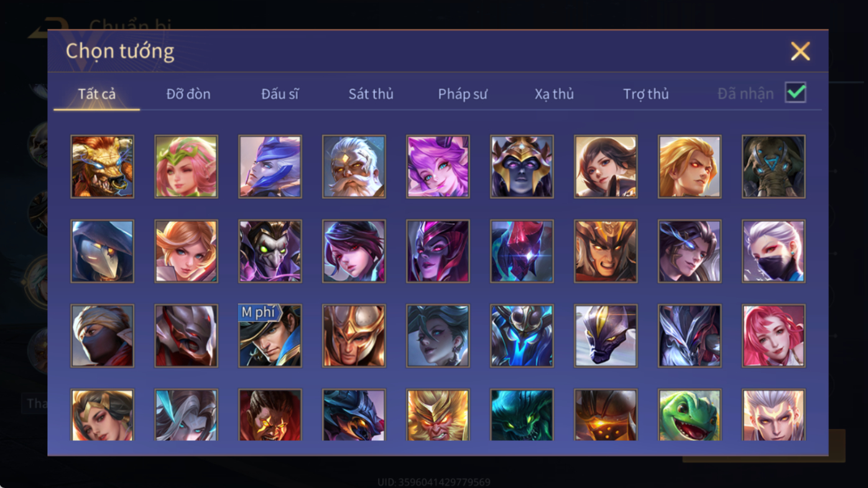Toggle the 'Đã nhận' checkbox
This screenshot has height=488, width=868.
tap(795, 93)
